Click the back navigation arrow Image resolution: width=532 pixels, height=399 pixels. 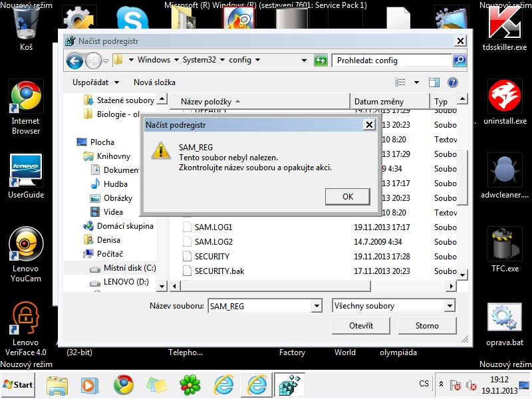pos(75,61)
